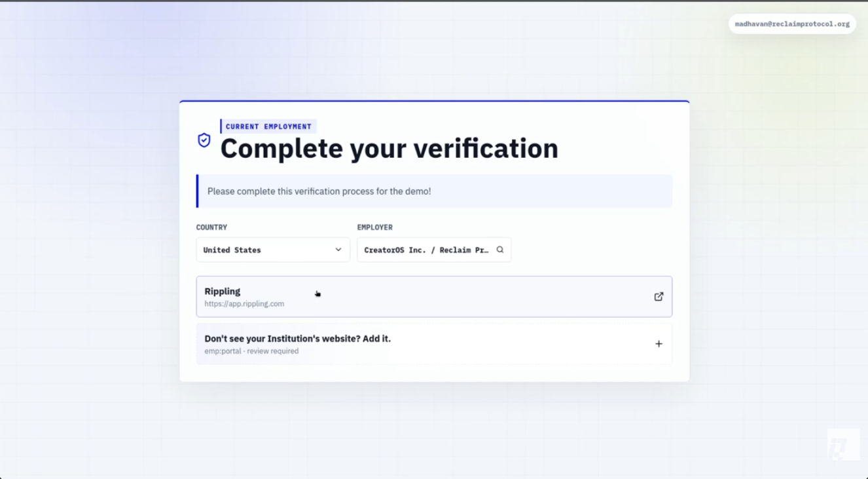Click the shield verification icon

click(x=204, y=140)
